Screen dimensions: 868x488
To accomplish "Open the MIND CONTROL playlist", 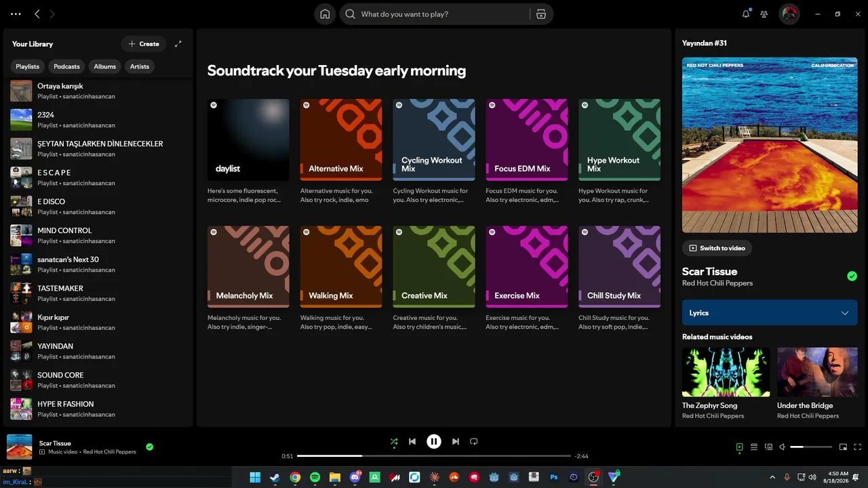I will click(x=98, y=235).
